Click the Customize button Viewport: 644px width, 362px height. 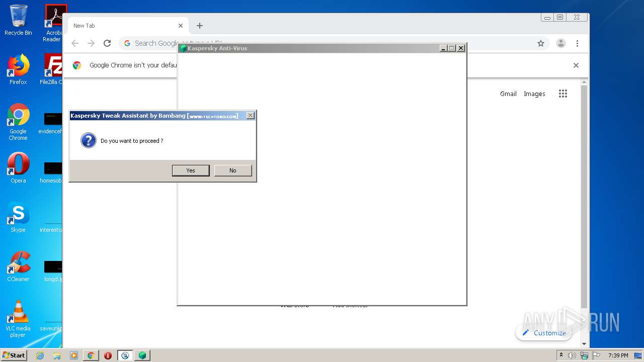coord(544,333)
